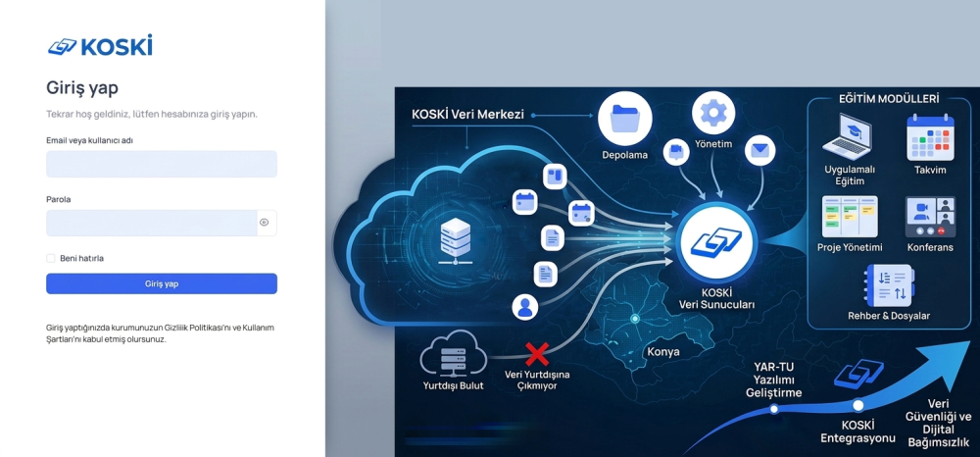Click the 'YAR-TU Yazılımı Geliştirme' label

(774, 381)
